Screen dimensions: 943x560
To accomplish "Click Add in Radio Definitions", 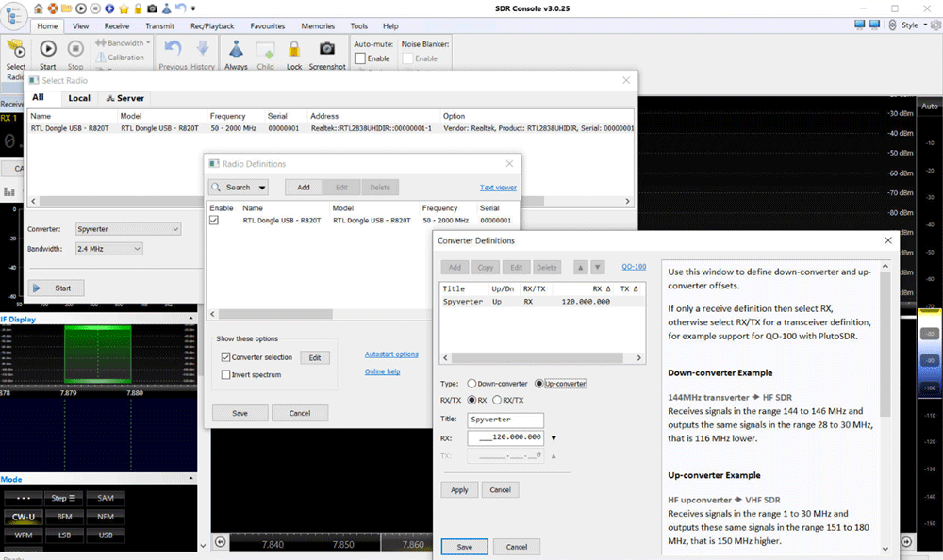I will (304, 188).
